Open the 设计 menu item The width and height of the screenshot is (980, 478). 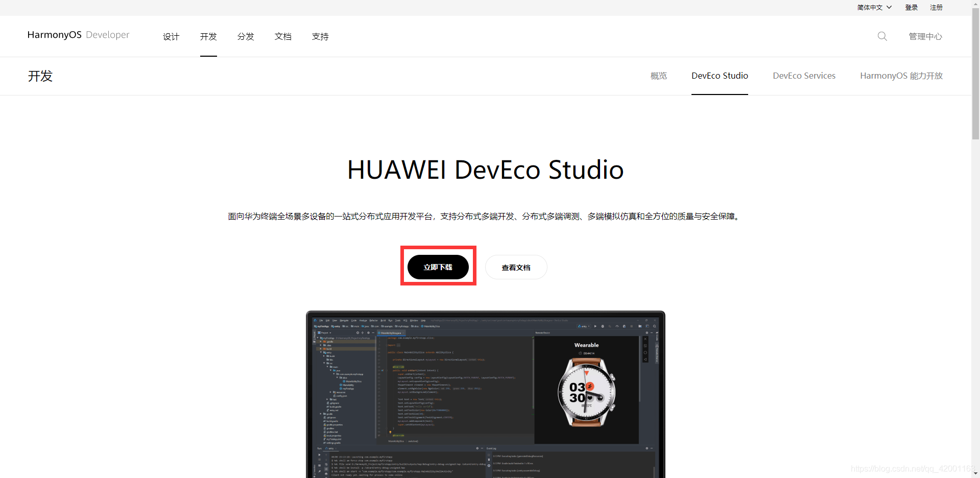(x=171, y=36)
